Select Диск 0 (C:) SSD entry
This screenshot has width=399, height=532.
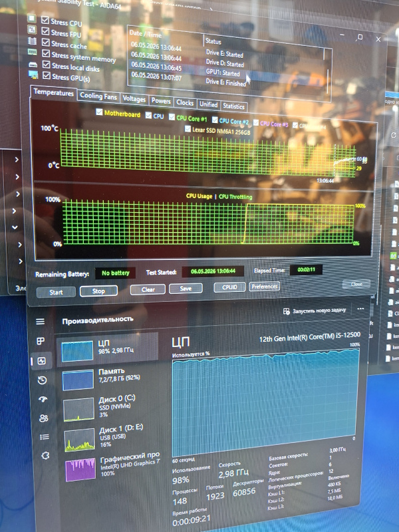110,408
